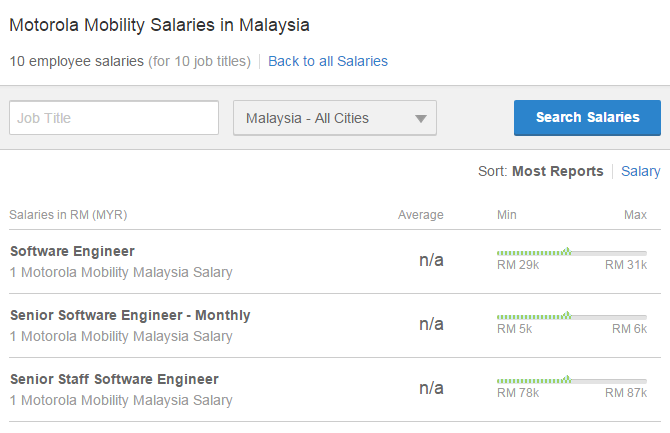The image size is (670, 433).
Task: Open the Senior Staff Software Engineer entry
Action: coord(114,379)
